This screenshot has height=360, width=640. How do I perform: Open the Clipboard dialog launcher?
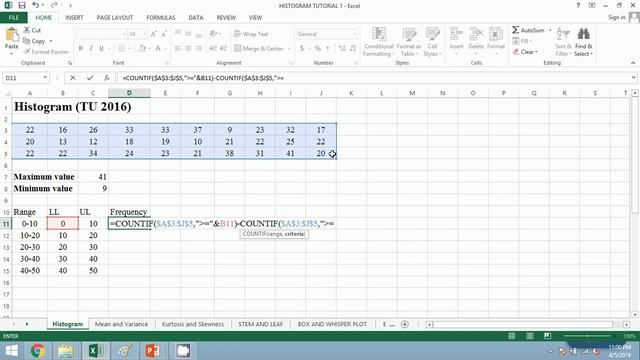pyautogui.click(x=70, y=63)
